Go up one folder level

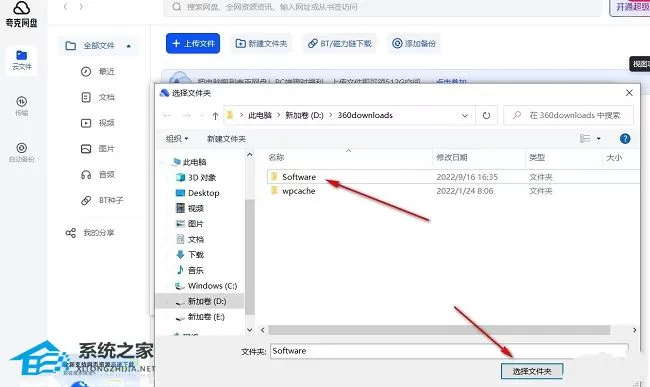(215, 116)
